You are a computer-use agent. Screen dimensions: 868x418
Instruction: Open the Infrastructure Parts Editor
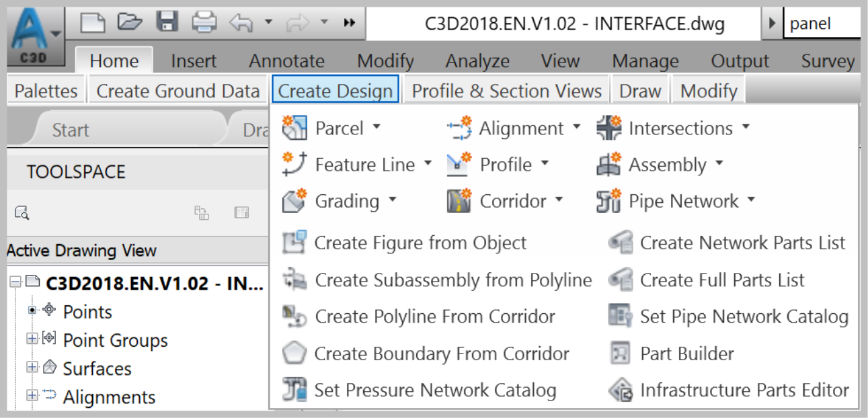coord(728,390)
